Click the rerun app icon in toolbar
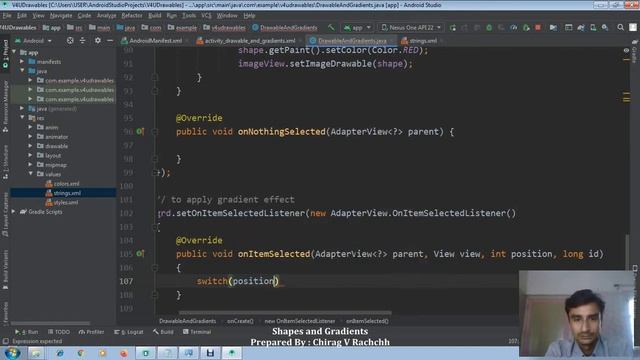 click(x=453, y=28)
